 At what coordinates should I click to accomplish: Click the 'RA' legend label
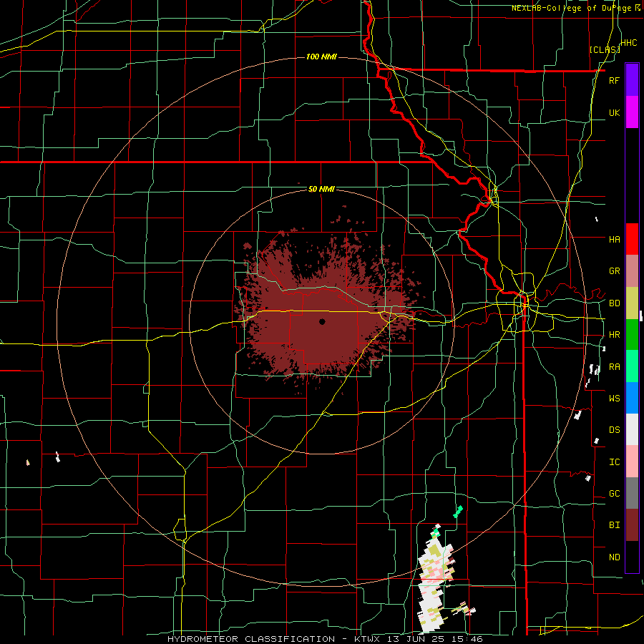pyautogui.click(x=614, y=367)
